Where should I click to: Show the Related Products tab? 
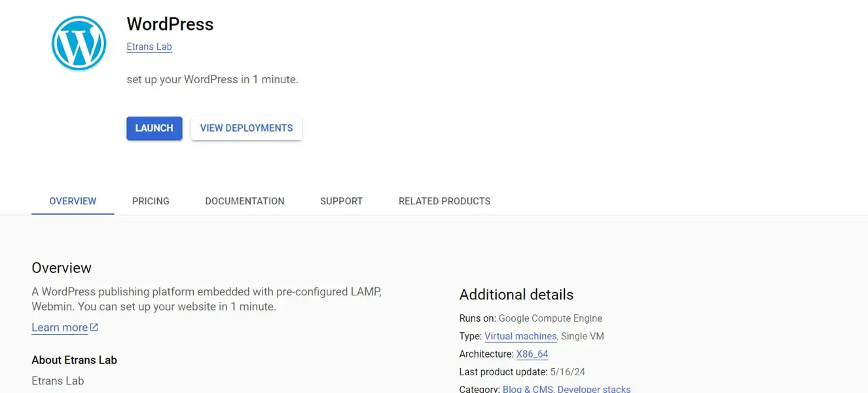444,201
